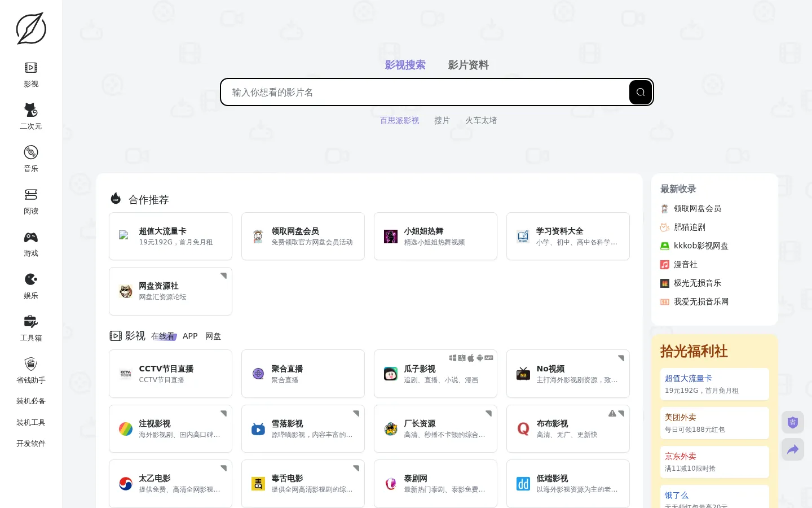The height and width of the screenshot is (508, 812).
Task: Click the 雪落影视 blue TV icon
Action: pos(258,429)
